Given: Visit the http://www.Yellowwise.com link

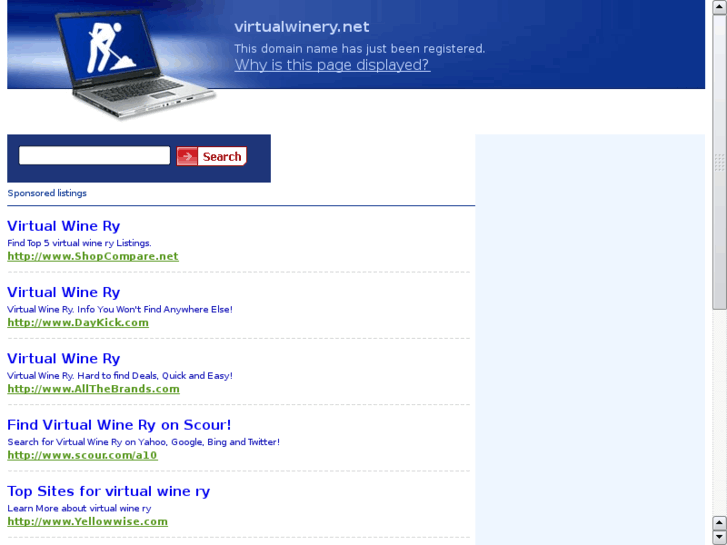Looking at the screenshot, I should tap(87, 521).
